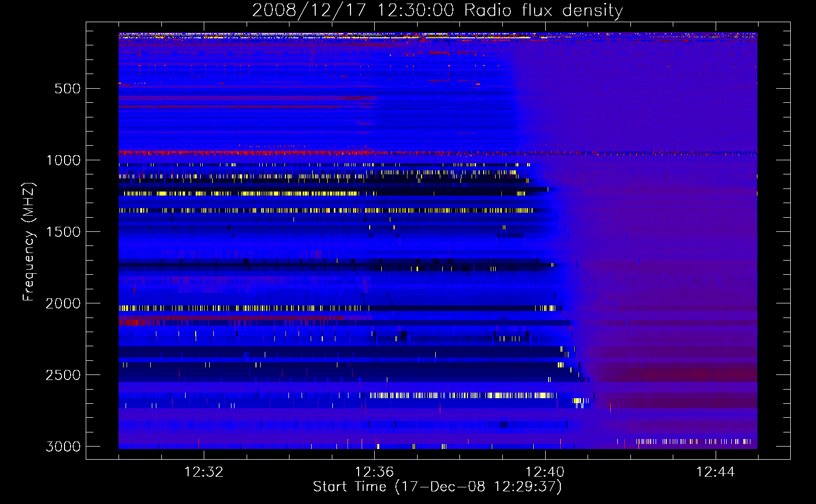The width and height of the screenshot is (816, 504).
Task: Click the plot title "2008/12/17 12:30:00 Radio flux density"
Action: [437, 11]
